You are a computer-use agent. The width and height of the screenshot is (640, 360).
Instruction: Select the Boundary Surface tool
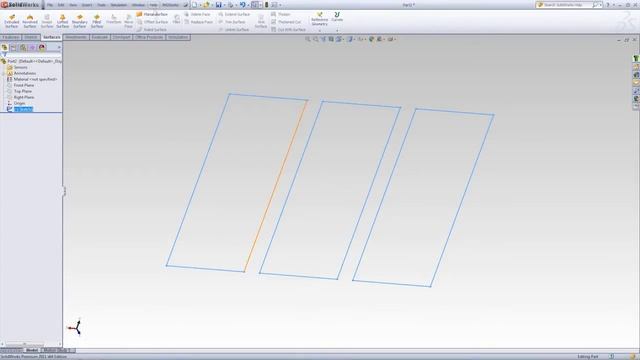80,21
